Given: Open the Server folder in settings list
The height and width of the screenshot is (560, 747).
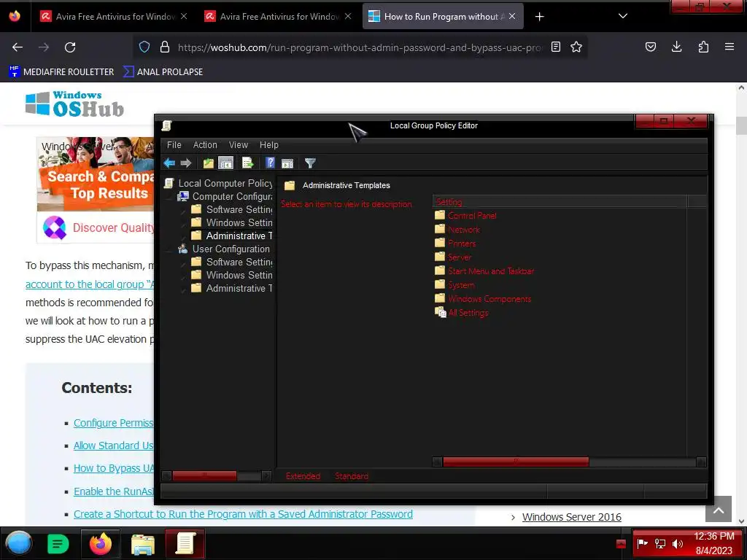Looking at the screenshot, I should (460, 257).
